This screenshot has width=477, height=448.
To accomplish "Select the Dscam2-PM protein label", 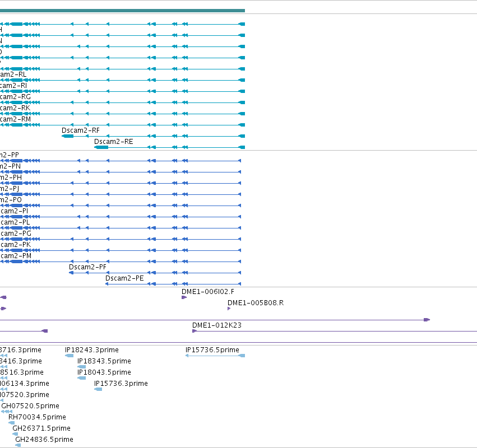I will coord(16,256).
